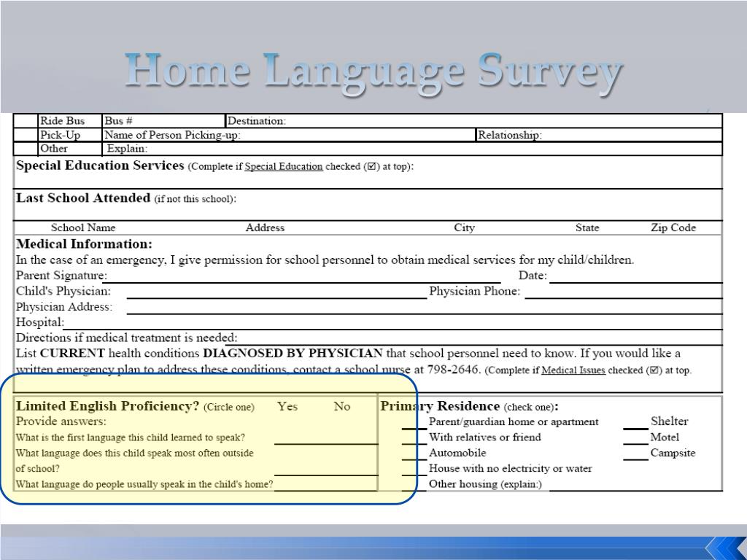Image resolution: width=747 pixels, height=560 pixels.
Task: Mark the Automobile residence blank
Action: (x=414, y=454)
